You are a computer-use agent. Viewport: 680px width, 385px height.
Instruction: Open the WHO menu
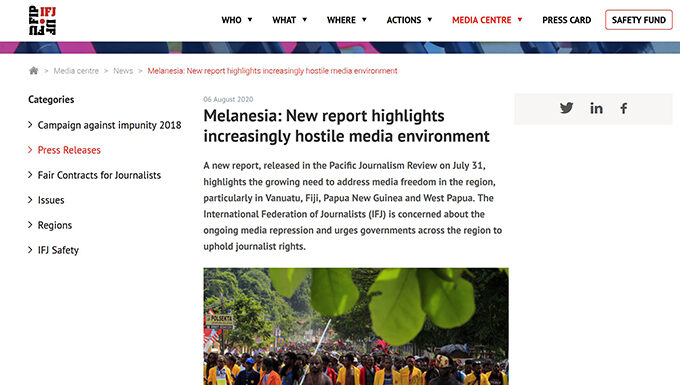(231, 20)
